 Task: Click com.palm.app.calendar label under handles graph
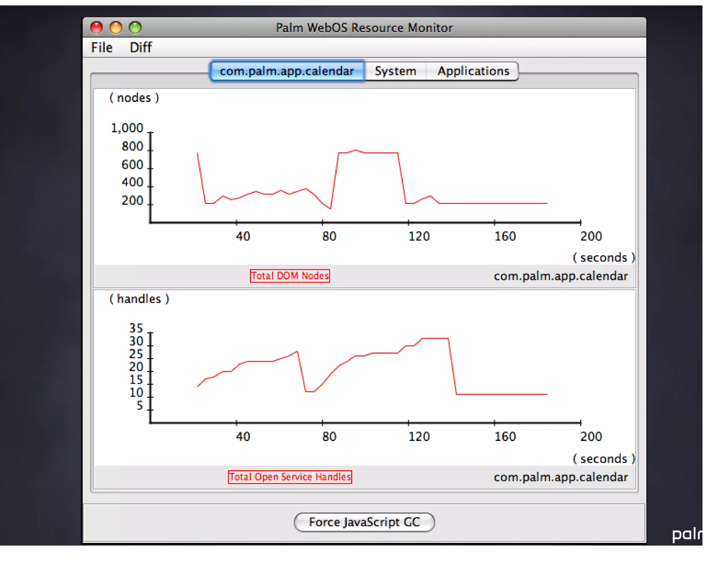(x=561, y=477)
